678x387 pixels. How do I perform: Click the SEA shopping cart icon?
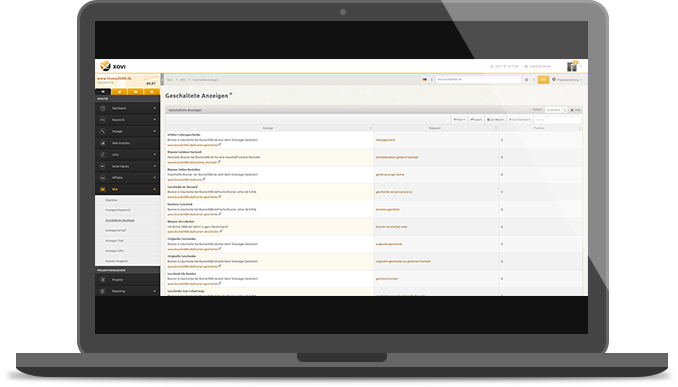click(x=103, y=189)
